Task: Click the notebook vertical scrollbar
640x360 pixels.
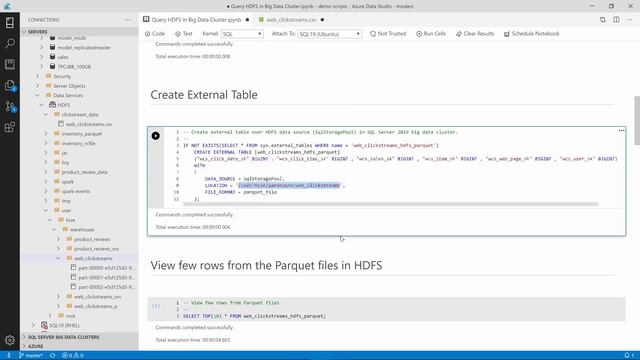Action: point(637,120)
